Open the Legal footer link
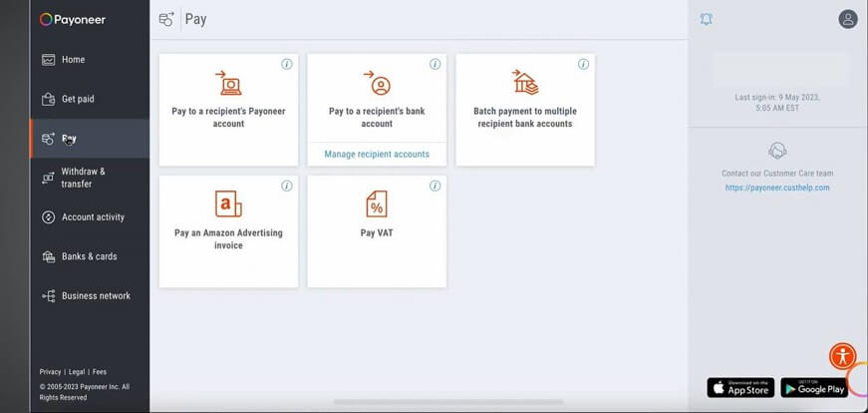The height and width of the screenshot is (413, 868). pos(77,372)
